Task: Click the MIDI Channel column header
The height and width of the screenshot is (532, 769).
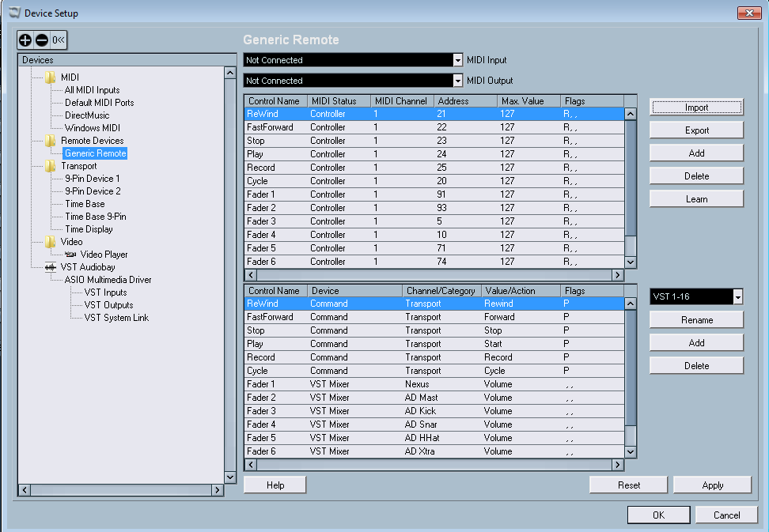Action: [401, 101]
